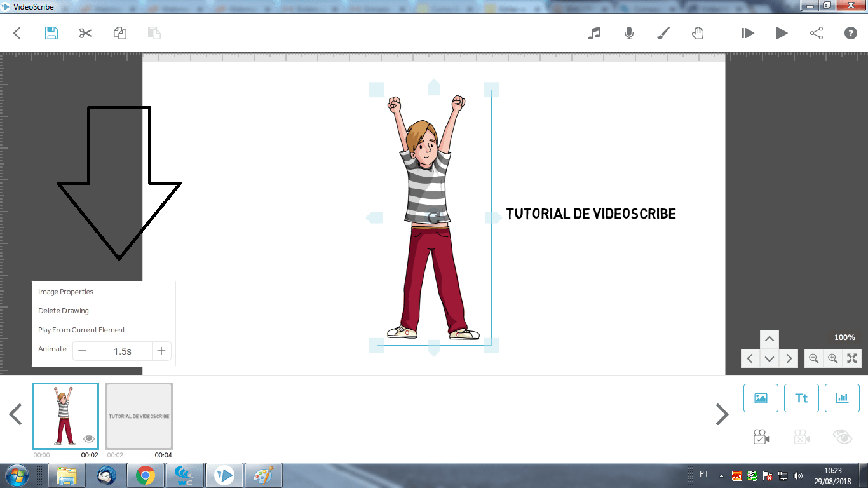Add a new image to the canvas
This screenshot has height=488, width=868.
coord(761,398)
